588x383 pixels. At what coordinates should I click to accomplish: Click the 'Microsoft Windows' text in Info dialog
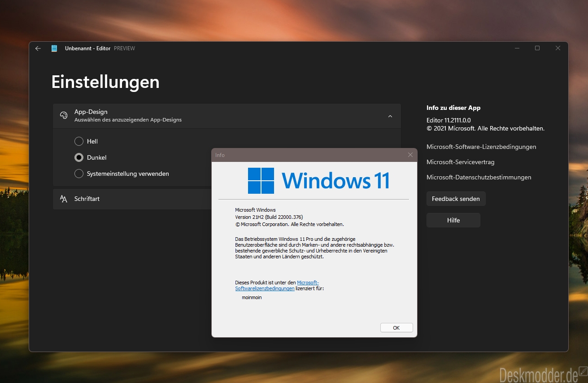255,210
